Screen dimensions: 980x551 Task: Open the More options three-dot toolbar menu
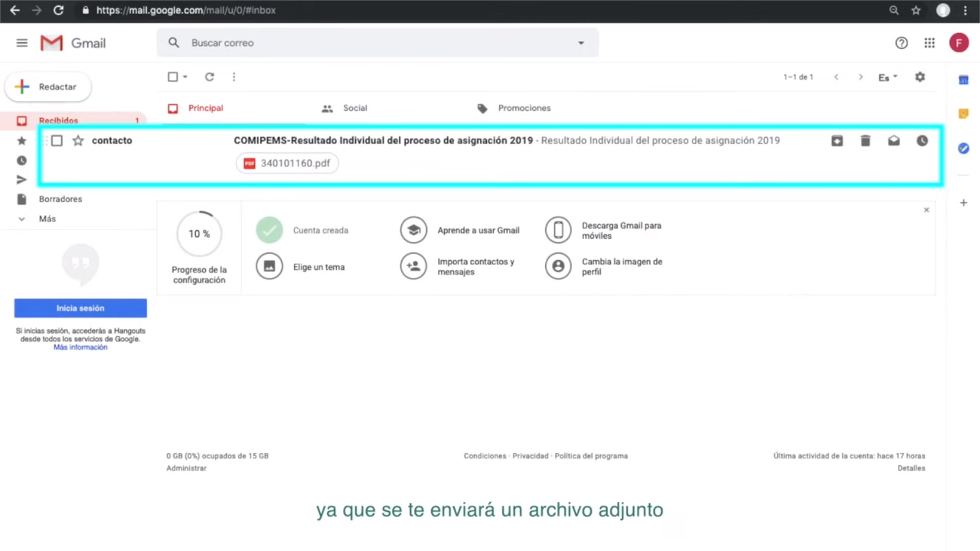click(234, 77)
